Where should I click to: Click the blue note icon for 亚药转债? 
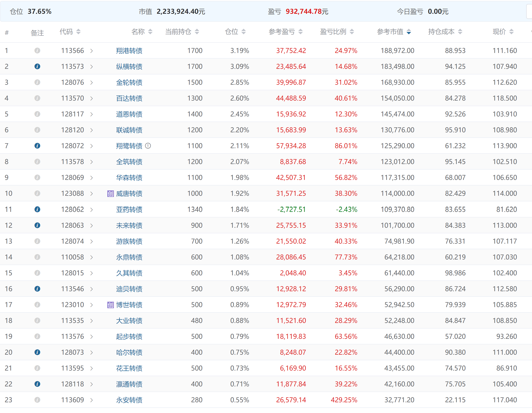(37, 209)
